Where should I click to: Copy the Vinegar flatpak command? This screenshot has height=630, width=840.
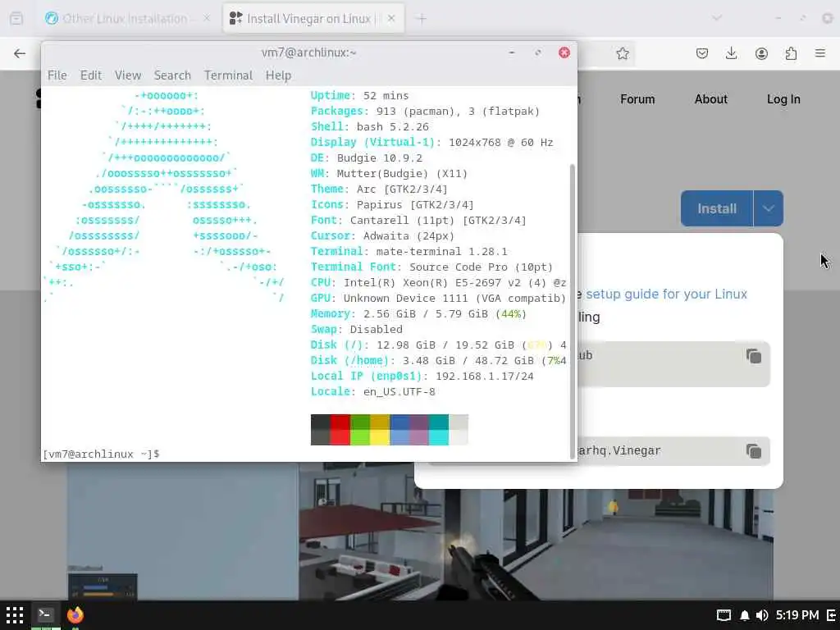[754, 452]
